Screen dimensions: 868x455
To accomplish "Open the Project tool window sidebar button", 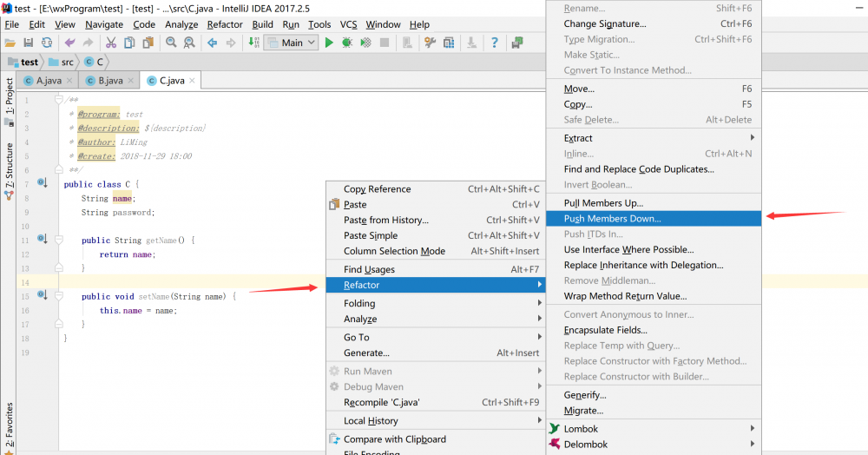I will tap(9, 97).
